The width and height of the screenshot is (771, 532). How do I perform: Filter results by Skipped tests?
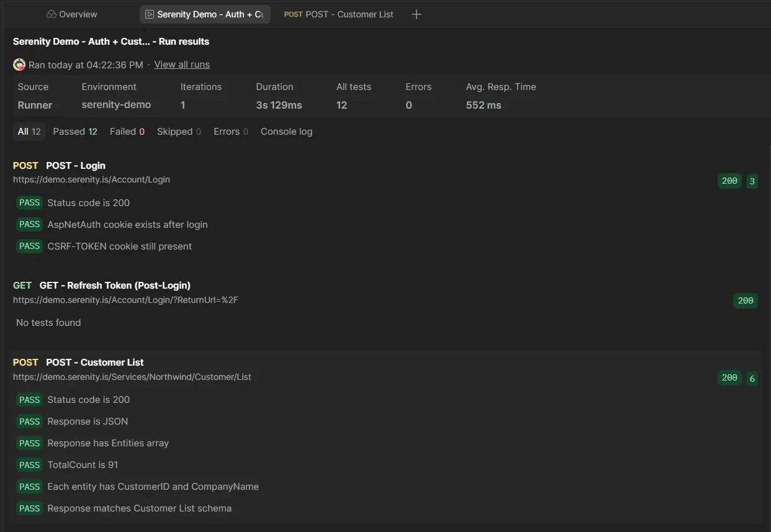(x=179, y=132)
